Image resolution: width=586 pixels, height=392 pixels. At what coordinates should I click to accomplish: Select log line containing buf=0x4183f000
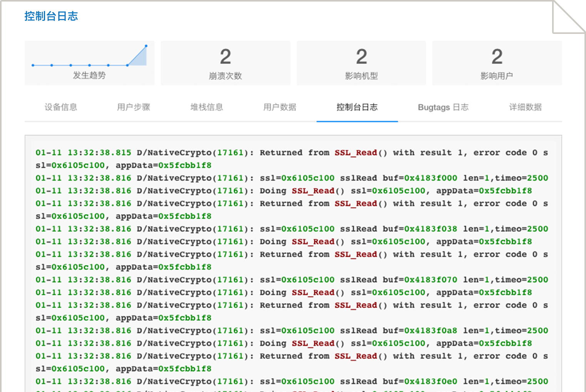(291, 178)
